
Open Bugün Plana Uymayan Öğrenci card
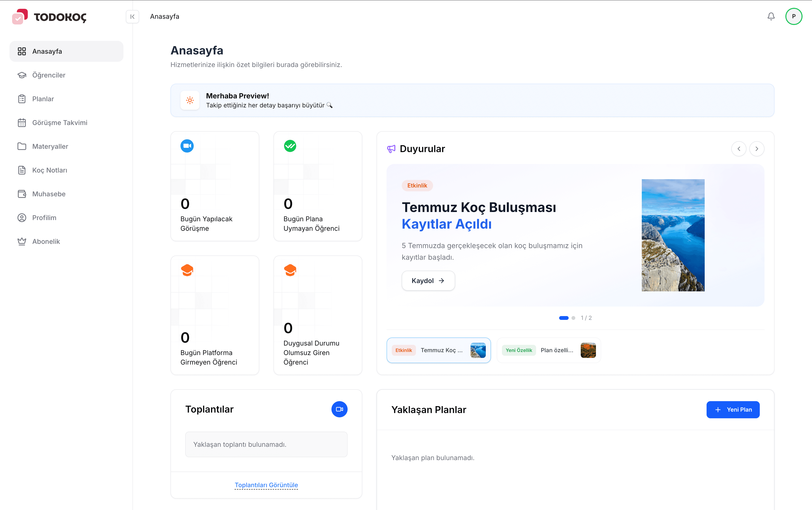coord(318,186)
